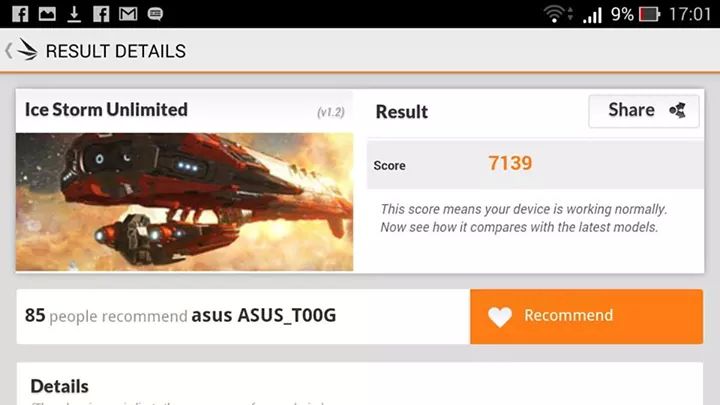Click the 3DMark logo icon
This screenshot has width=720, height=405.
click(27, 50)
